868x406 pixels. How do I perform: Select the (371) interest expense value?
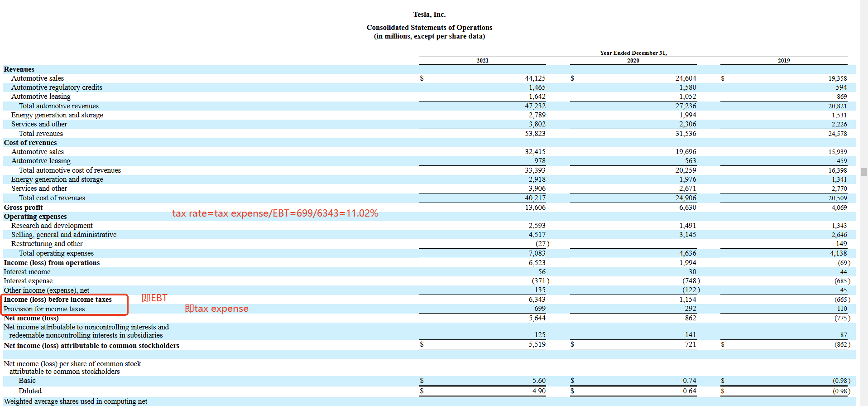[x=541, y=281]
